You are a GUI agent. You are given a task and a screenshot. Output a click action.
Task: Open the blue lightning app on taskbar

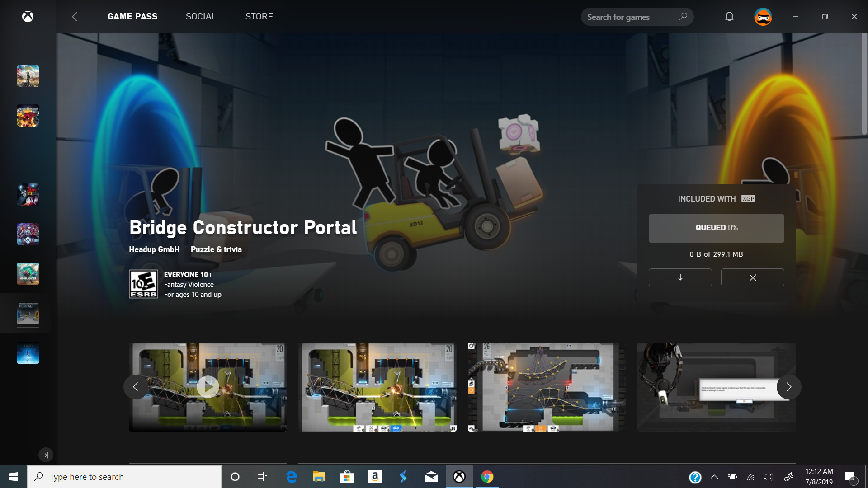[403, 477]
